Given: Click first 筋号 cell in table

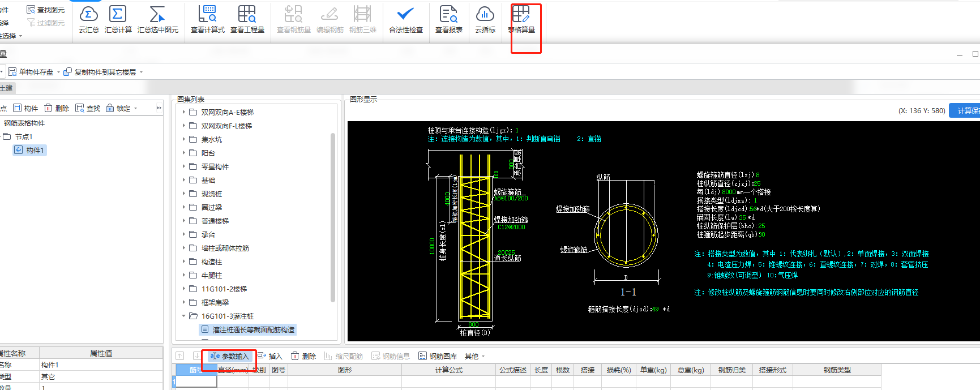Looking at the screenshot, I should (196, 382).
